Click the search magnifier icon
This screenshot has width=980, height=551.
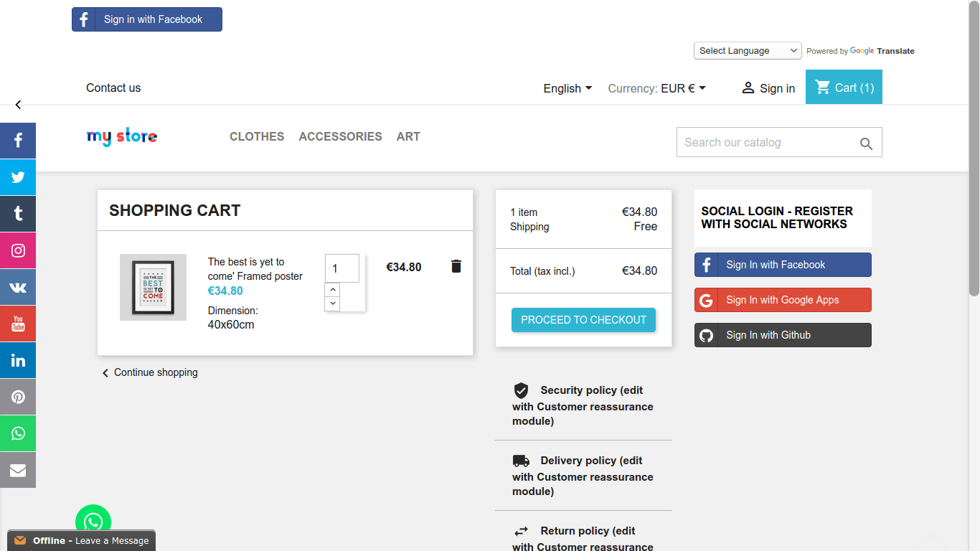866,143
